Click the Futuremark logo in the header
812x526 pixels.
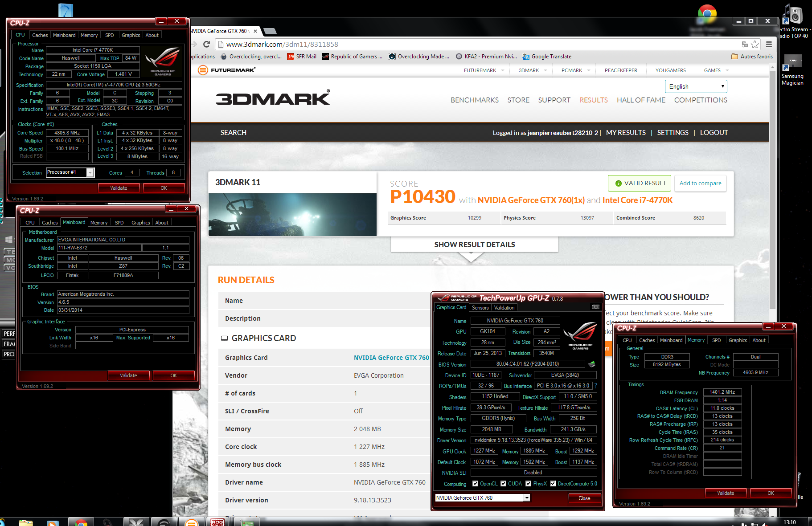(x=226, y=70)
